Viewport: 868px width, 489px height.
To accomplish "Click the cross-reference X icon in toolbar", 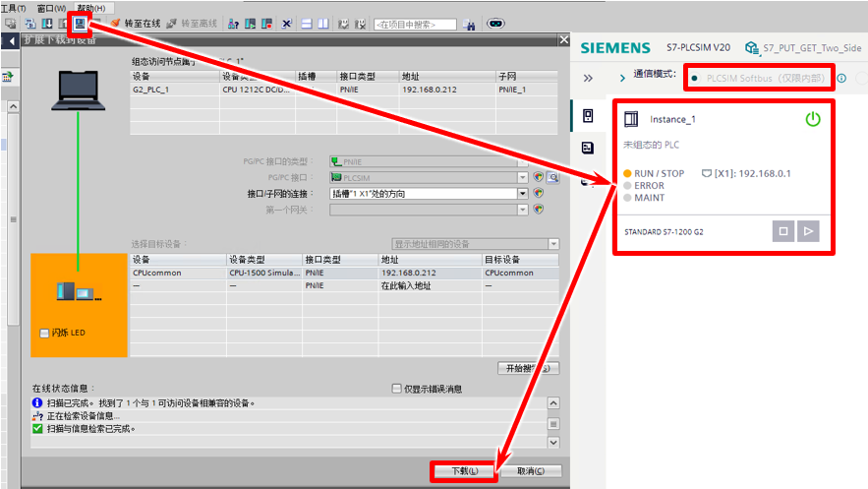I will [x=286, y=24].
